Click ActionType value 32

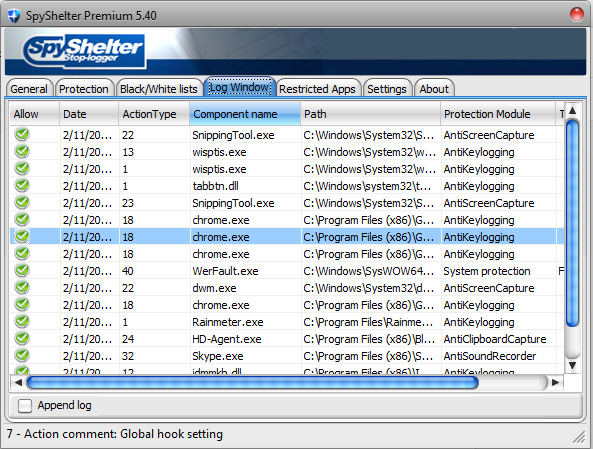click(128, 356)
